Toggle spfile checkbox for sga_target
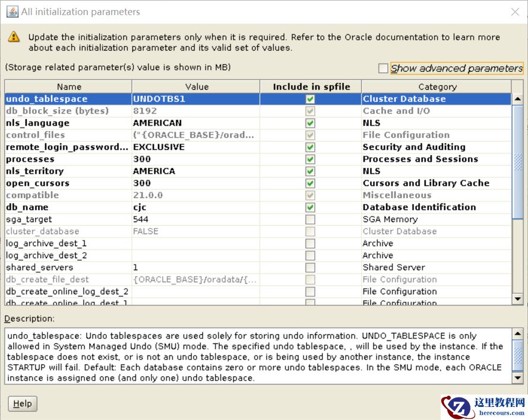The width and height of the screenshot is (528, 420). [310, 219]
